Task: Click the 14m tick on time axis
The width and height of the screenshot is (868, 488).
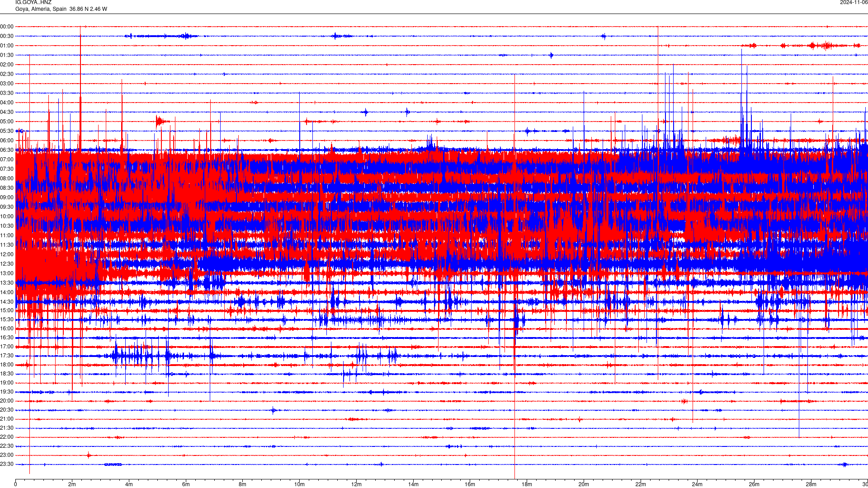Action: [x=413, y=484]
